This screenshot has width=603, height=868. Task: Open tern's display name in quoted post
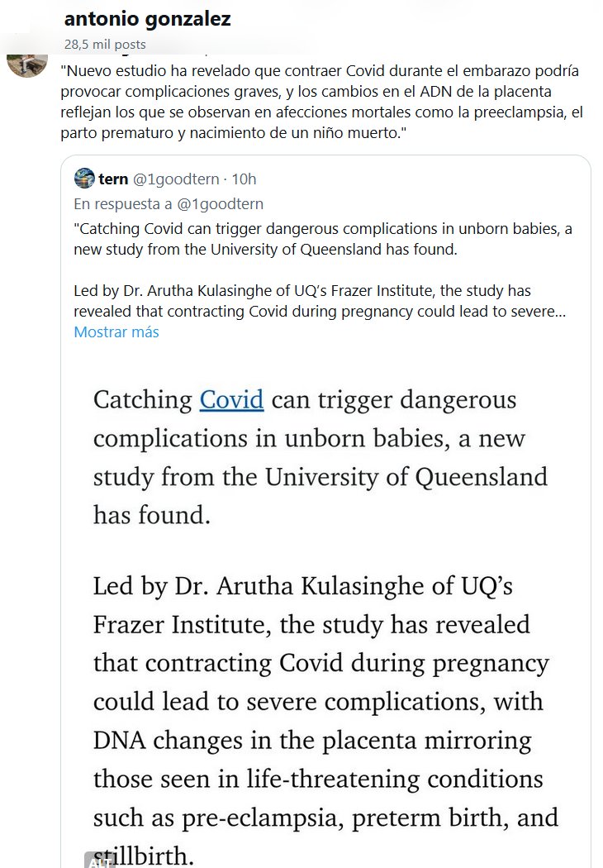pos(113,179)
